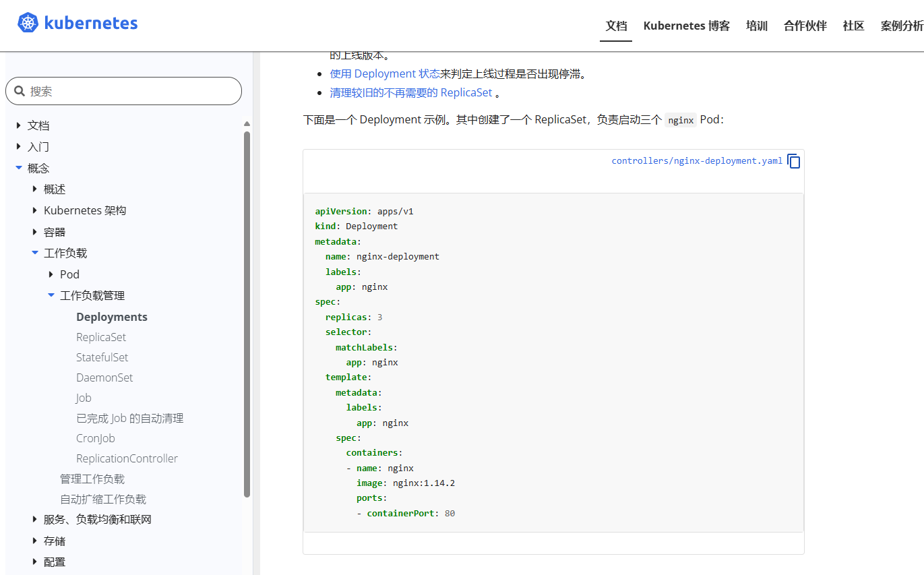
Task: Open StatefulSet sidebar page
Action: 102,357
